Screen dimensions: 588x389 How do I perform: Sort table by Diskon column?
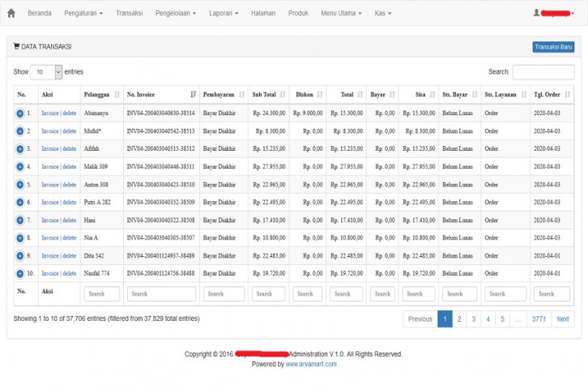(x=308, y=95)
